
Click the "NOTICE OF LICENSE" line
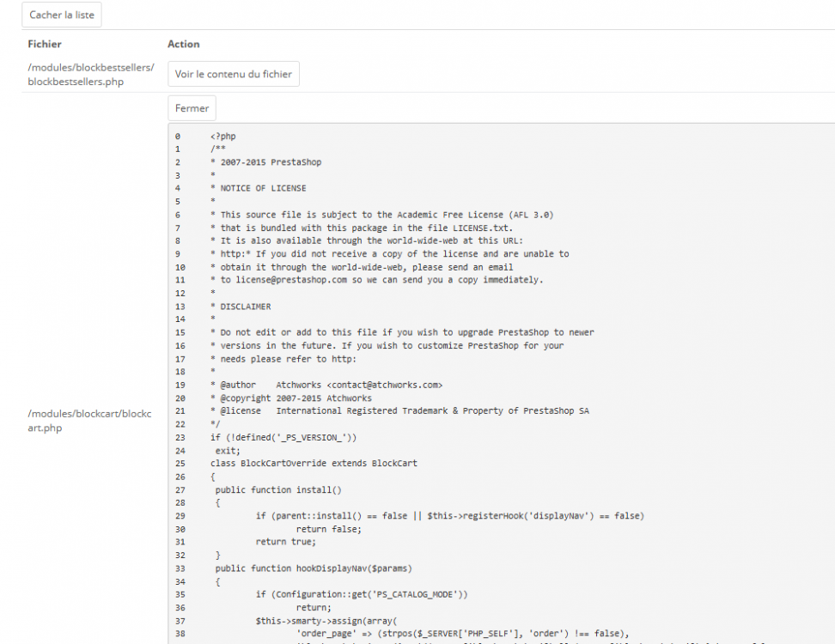coord(259,188)
